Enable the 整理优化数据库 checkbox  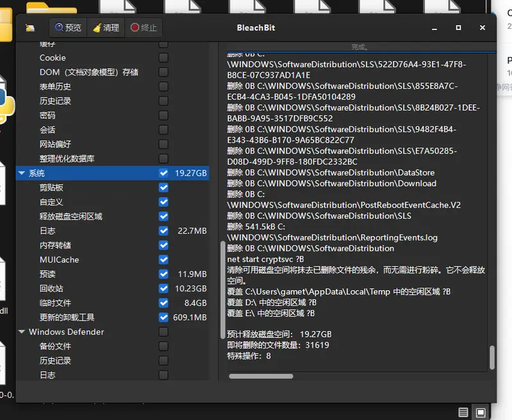point(164,159)
